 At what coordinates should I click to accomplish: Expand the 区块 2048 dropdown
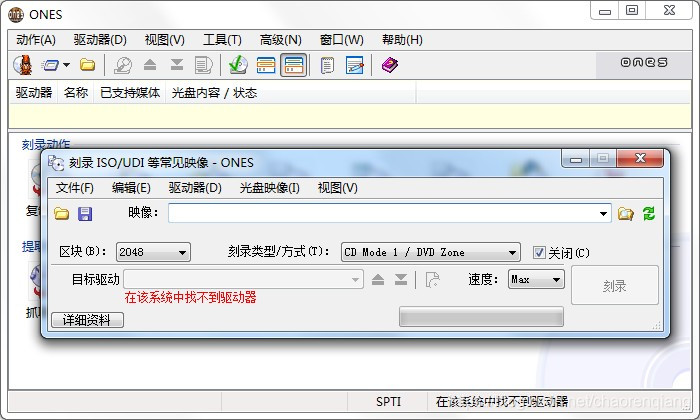153,252
